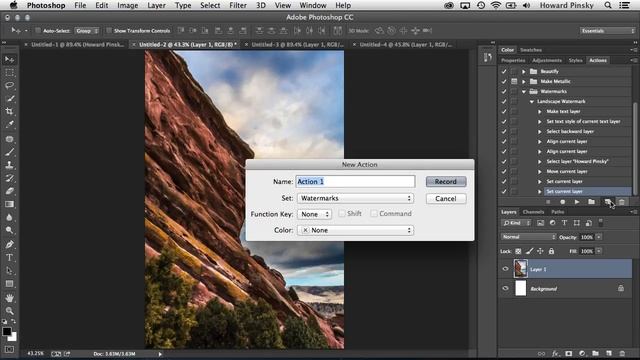The width and height of the screenshot is (640, 360).
Task: Select the Gradient tool
Action: pyautogui.click(x=9, y=204)
